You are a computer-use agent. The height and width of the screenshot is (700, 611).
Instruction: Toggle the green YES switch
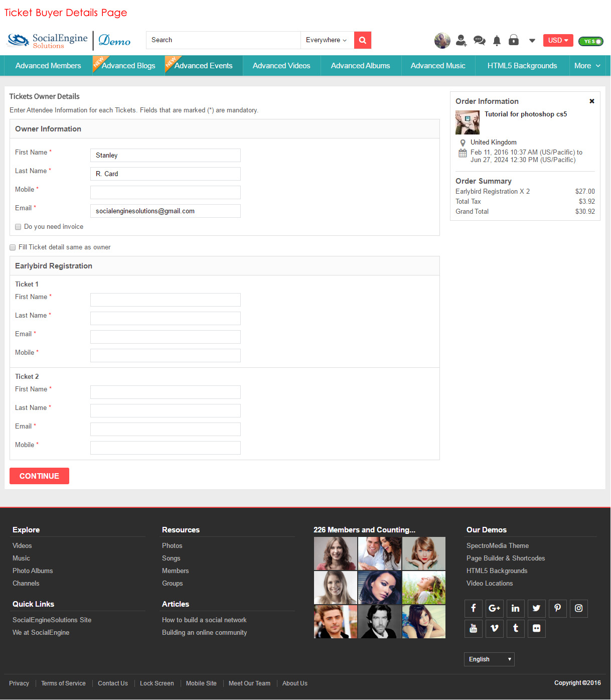(x=591, y=41)
